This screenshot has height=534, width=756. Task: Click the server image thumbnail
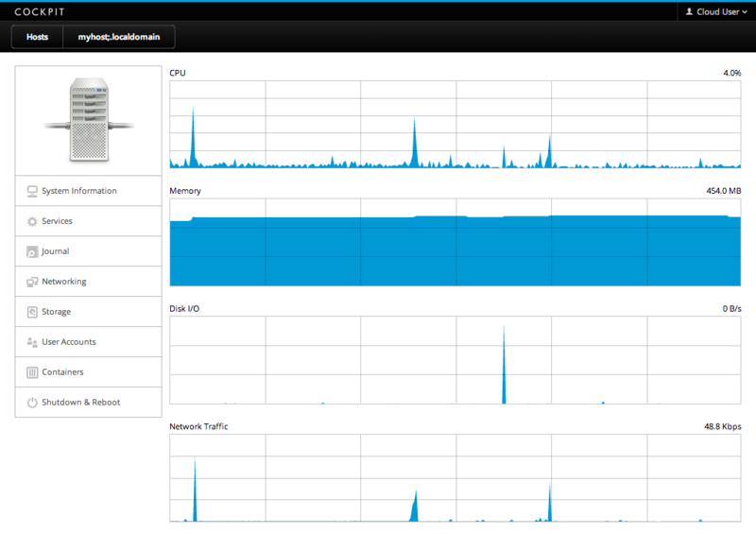point(89,120)
